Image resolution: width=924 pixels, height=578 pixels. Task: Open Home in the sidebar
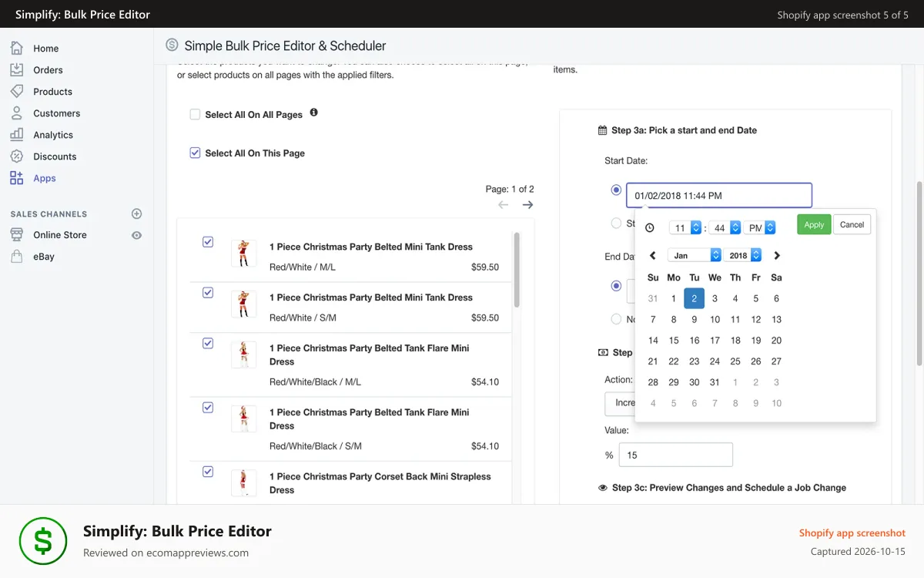pyautogui.click(x=46, y=49)
